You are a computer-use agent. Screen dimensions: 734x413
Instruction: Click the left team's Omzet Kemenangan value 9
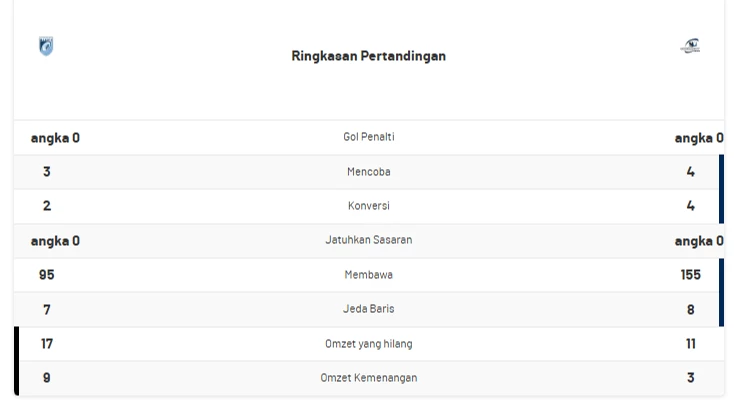(x=47, y=378)
